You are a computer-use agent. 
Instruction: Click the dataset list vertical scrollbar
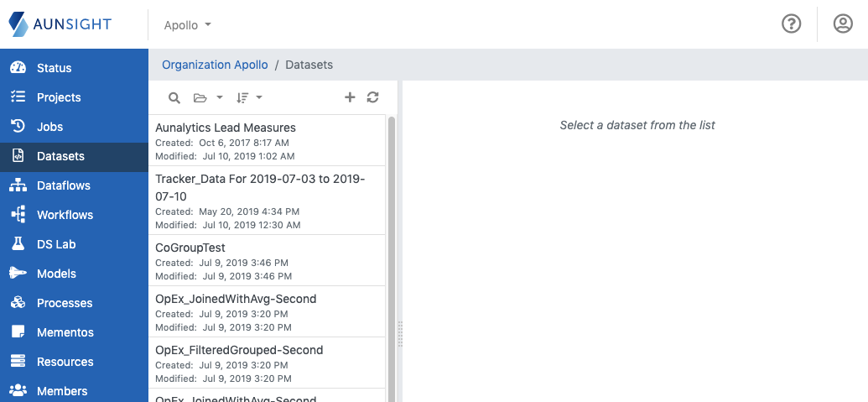392,252
